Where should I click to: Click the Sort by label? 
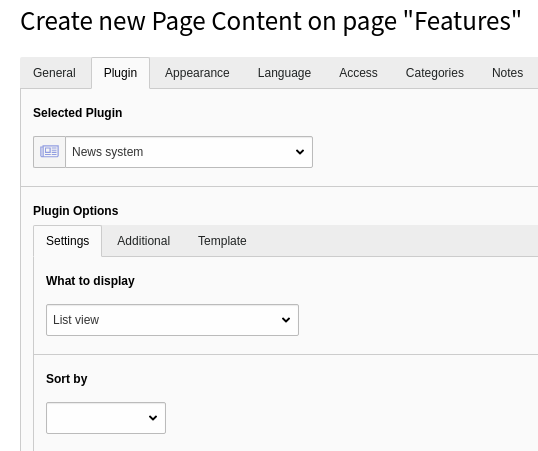pyautogui.click(x=67, y=379)
